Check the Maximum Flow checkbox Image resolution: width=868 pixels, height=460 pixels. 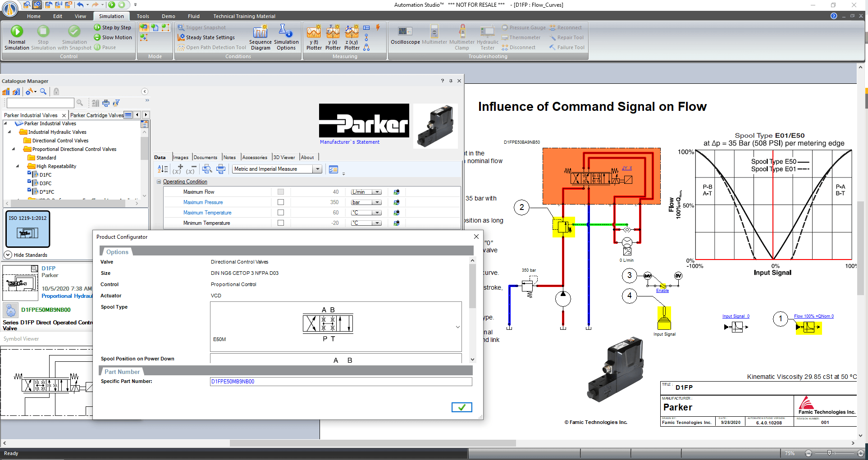pos(281,191)
